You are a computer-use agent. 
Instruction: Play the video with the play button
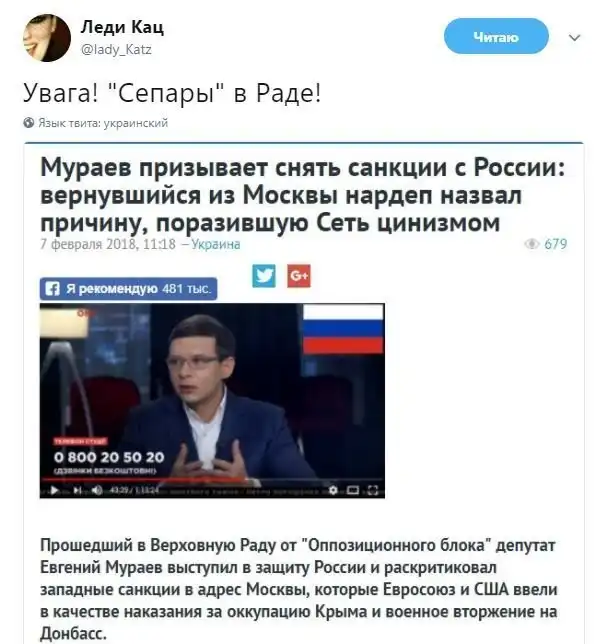(x=54, y=490)
